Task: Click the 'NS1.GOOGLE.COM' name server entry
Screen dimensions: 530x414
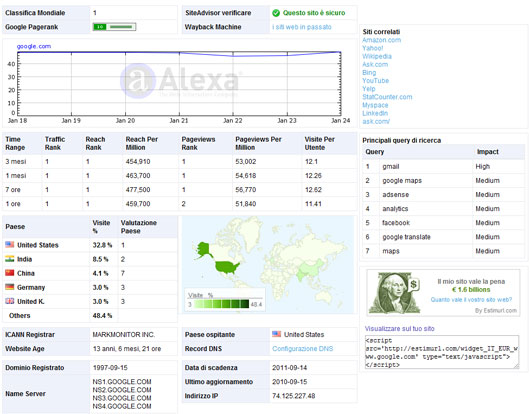Action: [122, 382]
